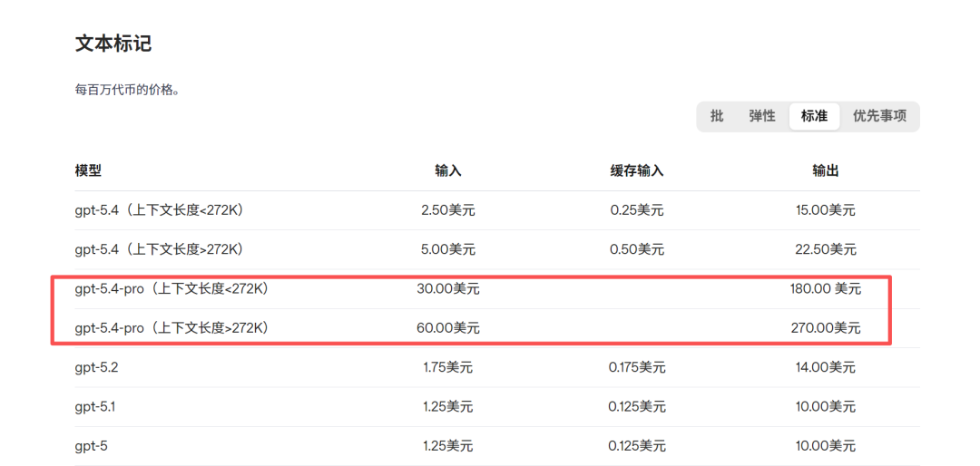This screenshot has height=466, width=980.
Task: Select the gpt-5.2 model row name
Action: click(96, 367)
